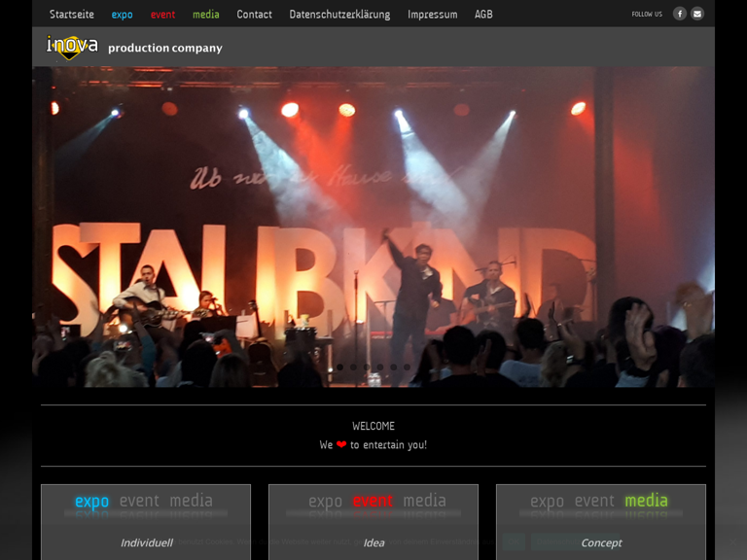Image resolution: width=747 pixels, height=560 pixels.
Task: Select the third slideshow dot
Action: pyautogui.click(x=367, y=367)
